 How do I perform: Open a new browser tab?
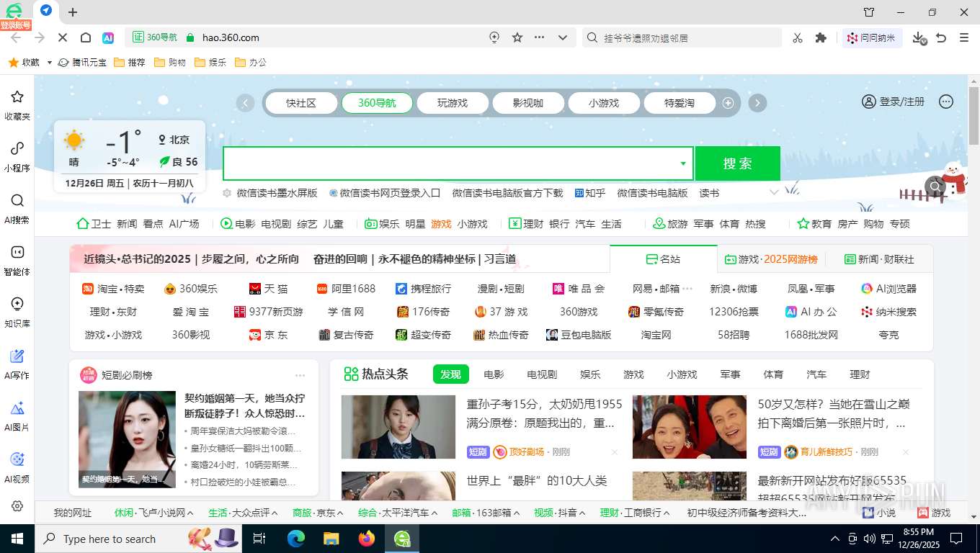(73, 12)
